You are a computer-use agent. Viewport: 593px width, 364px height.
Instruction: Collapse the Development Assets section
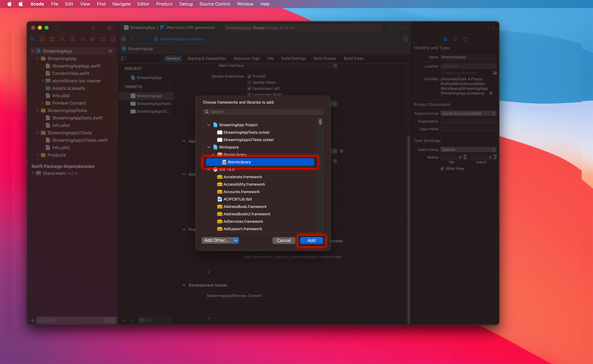pos(184,285)
